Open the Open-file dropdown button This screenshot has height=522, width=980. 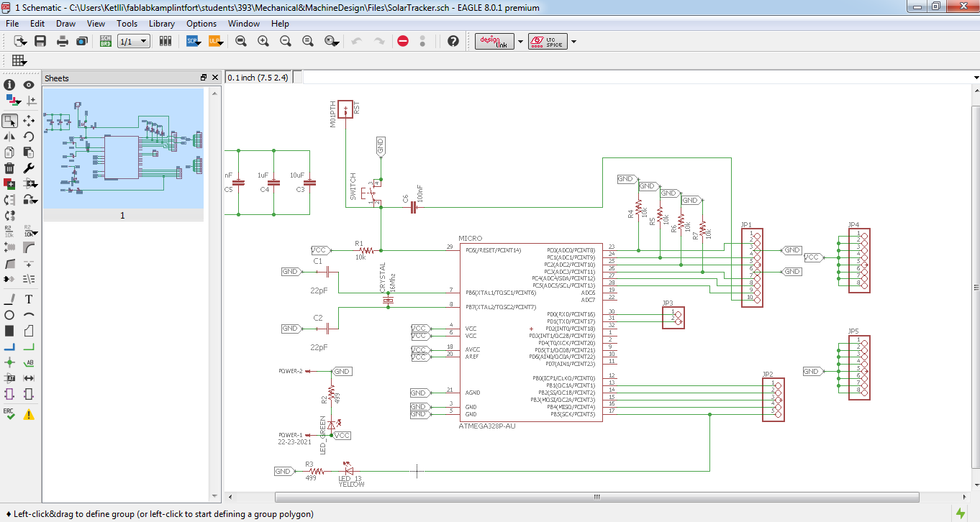point(19,41)
